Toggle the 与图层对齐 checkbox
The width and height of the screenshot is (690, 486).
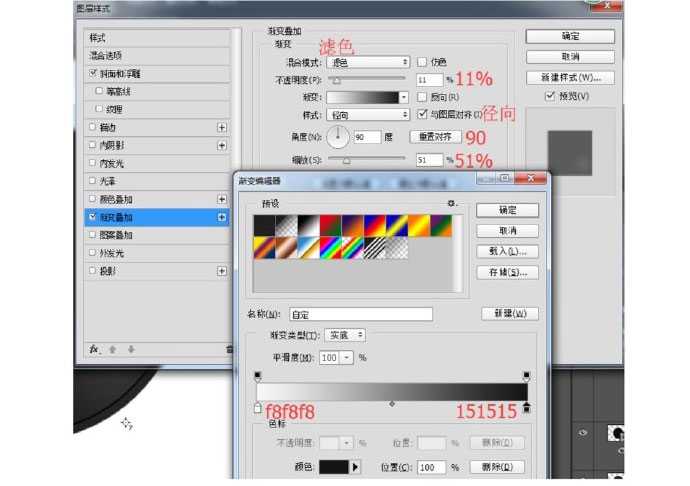click(x=421, y=115)
